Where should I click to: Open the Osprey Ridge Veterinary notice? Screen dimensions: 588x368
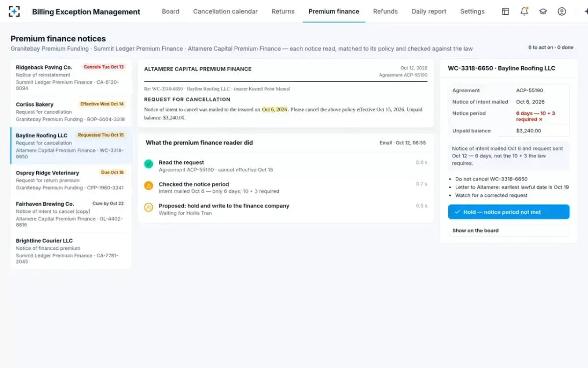[x=71, y=180]
